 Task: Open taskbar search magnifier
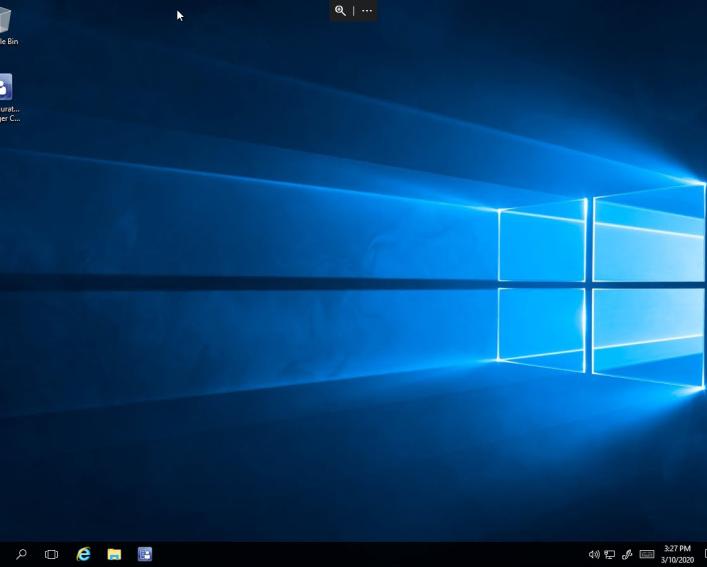click(x=21, y=554)
